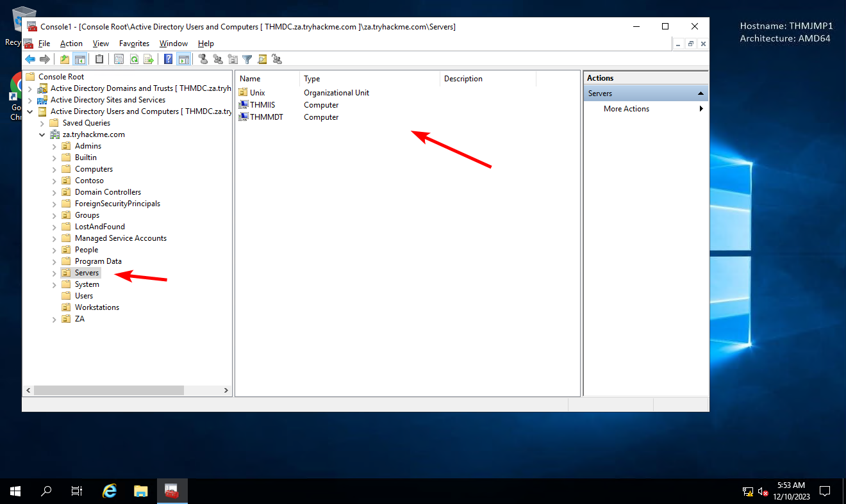Collapse Active Directory Users and Computers node
Image resolution: width=846 pixels, height=504 pixels.
point(29,111)
